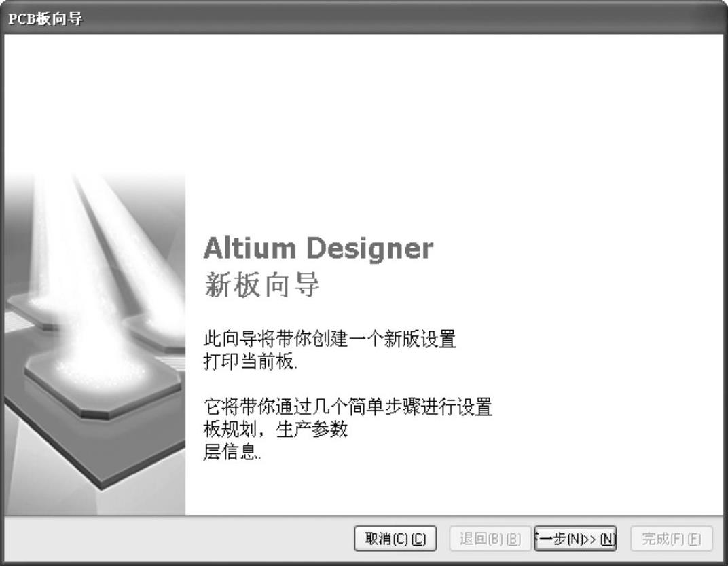Click the Altium Designer heading
Image resolution: width=728 pixels, height=566 pixels.
tap(318, 248)
